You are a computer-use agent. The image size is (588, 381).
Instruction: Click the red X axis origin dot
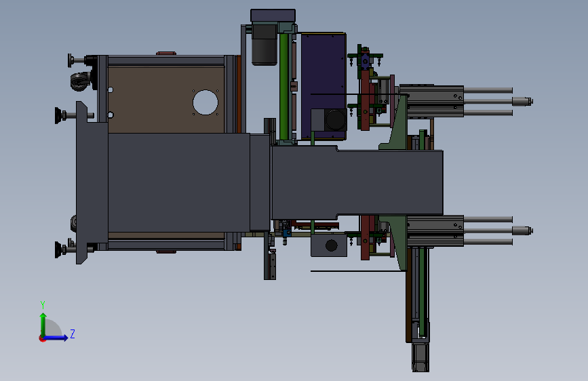(42, 338)
